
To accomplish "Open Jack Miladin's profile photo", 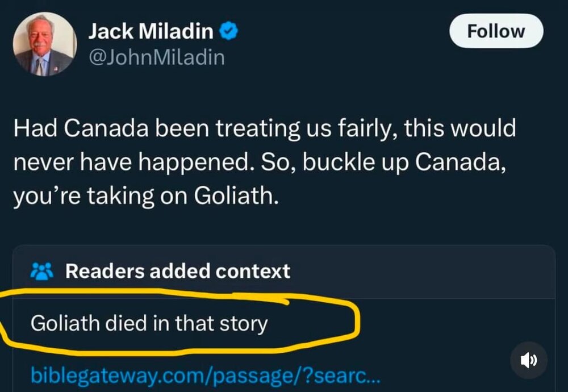I will (x=45, y=44).
